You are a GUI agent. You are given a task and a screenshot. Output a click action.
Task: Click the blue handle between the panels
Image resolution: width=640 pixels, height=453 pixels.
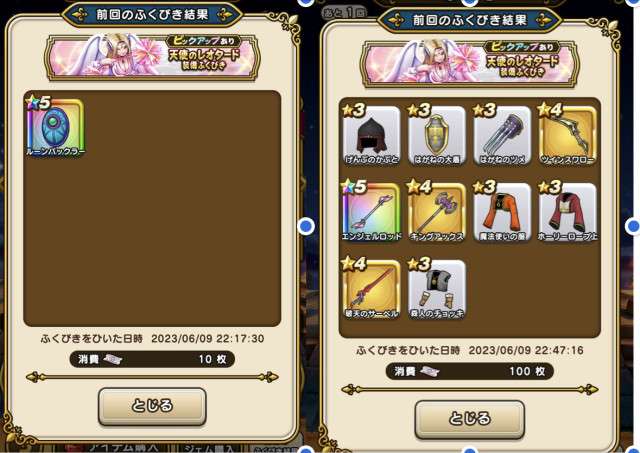tap(306, 226)
